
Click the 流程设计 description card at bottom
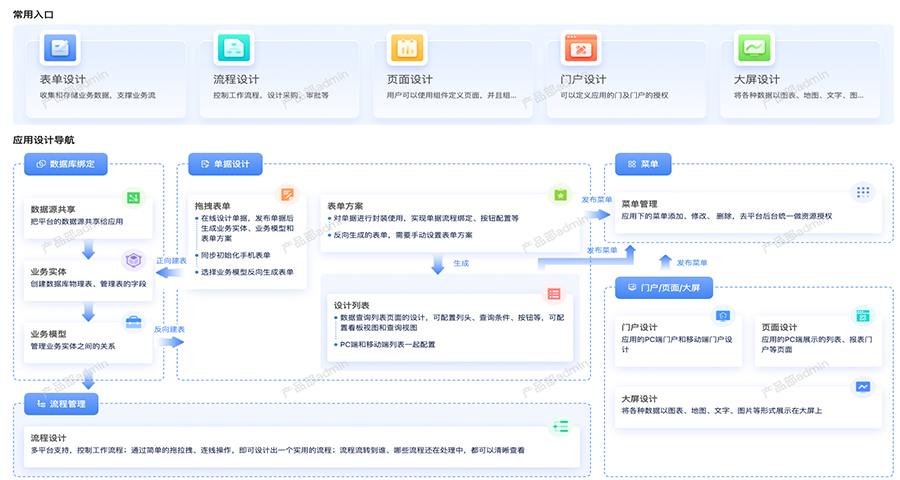point(300,443)
